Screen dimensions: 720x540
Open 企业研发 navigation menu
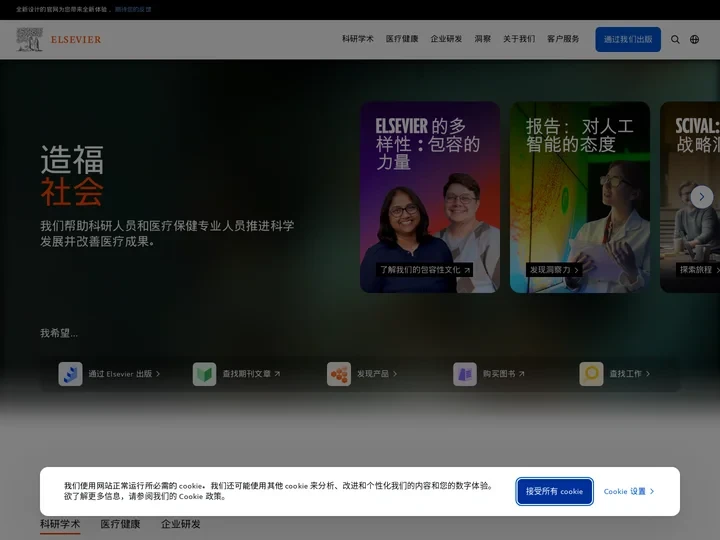[446, 39]
